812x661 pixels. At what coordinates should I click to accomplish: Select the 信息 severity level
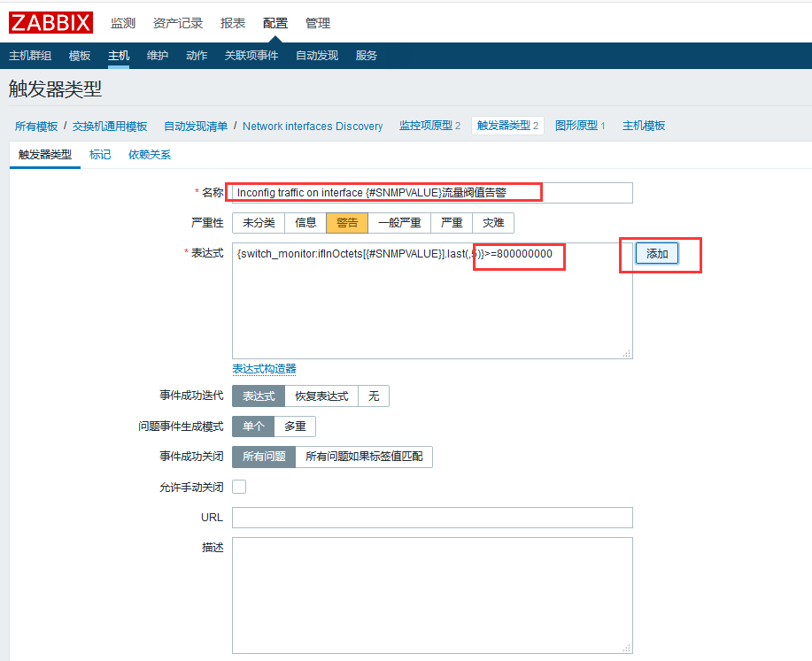click(305, 222)
